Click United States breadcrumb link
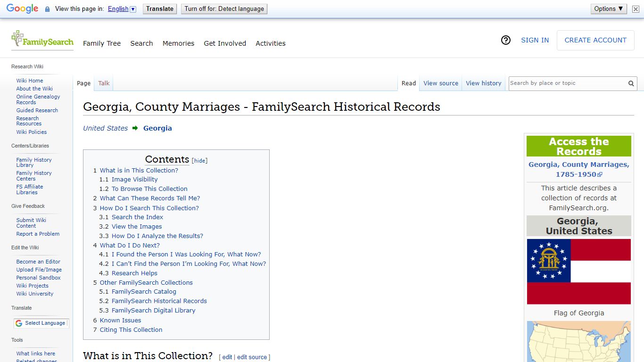 [x=106, y=128]
